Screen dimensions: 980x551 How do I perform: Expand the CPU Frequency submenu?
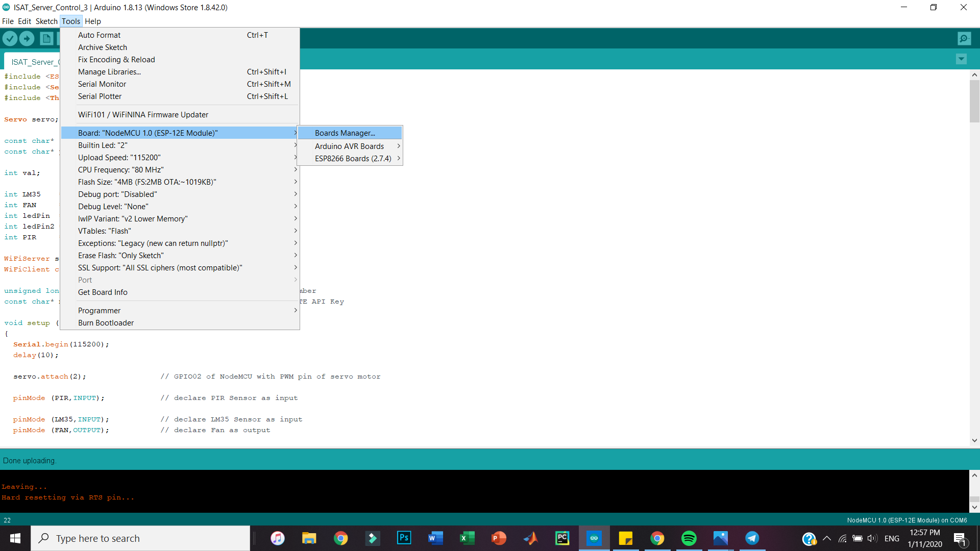coord(180,170)
